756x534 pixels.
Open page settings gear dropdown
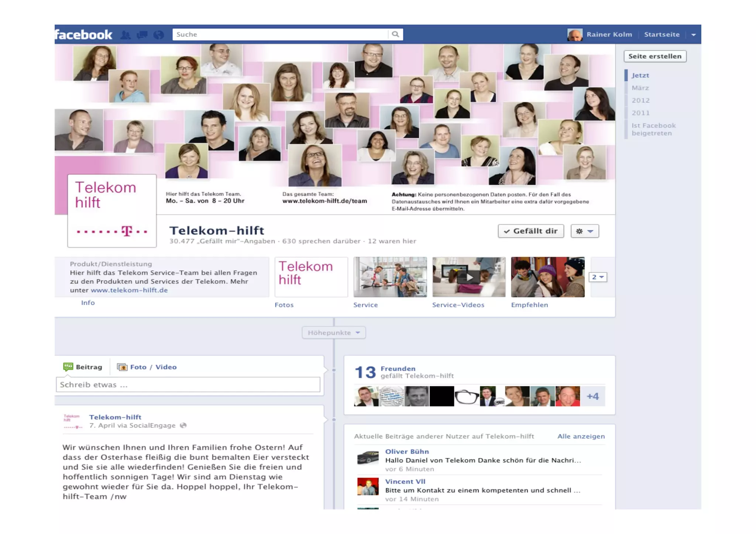pos(584,231)
